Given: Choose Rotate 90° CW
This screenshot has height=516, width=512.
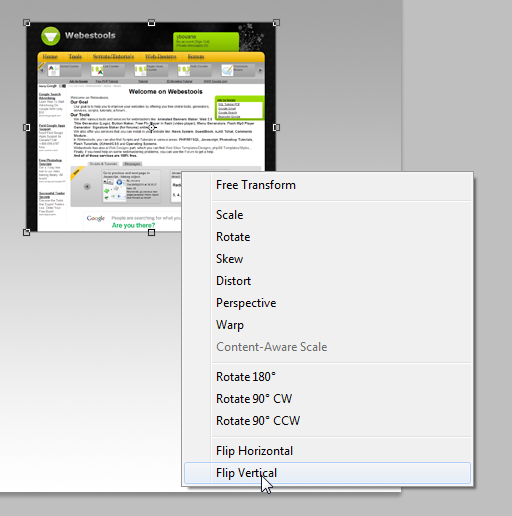Looking at the screenshot, I should tap(327, 399).
